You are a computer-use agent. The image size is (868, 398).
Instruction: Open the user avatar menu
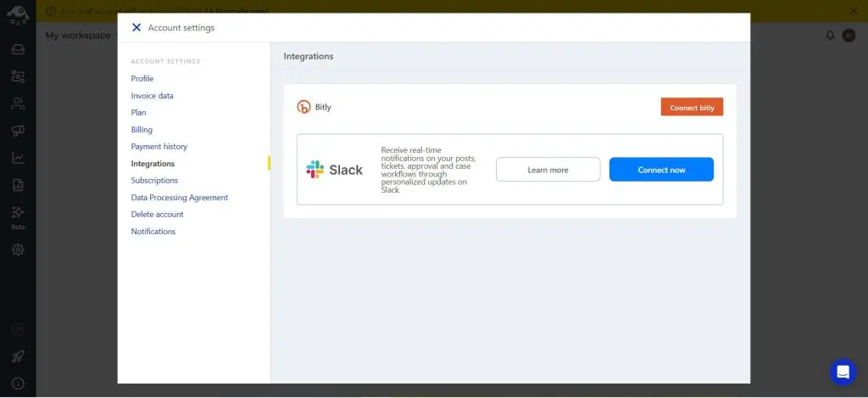point(849,36)
